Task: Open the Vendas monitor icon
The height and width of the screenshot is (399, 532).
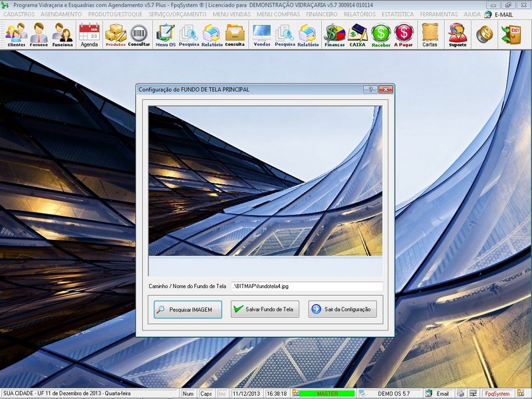Action: 262,35
